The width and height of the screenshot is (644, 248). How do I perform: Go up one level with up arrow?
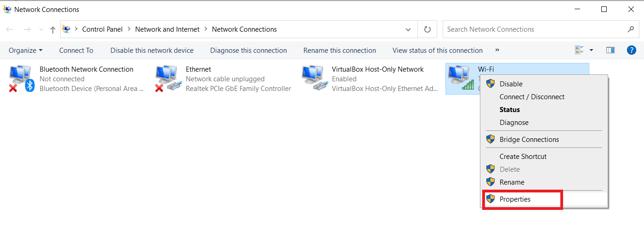click(x=53, y=29)
